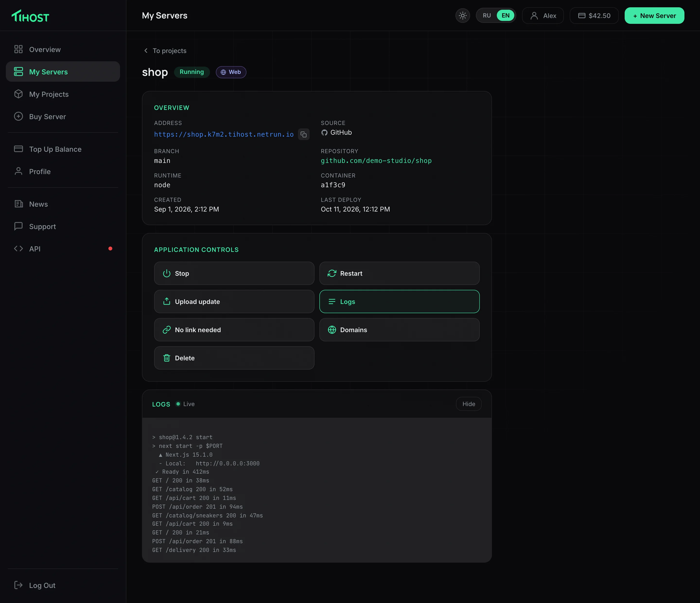The image size is (700, 603).
Task: Click the Web type badge
Action: click(x=231, y=72)
